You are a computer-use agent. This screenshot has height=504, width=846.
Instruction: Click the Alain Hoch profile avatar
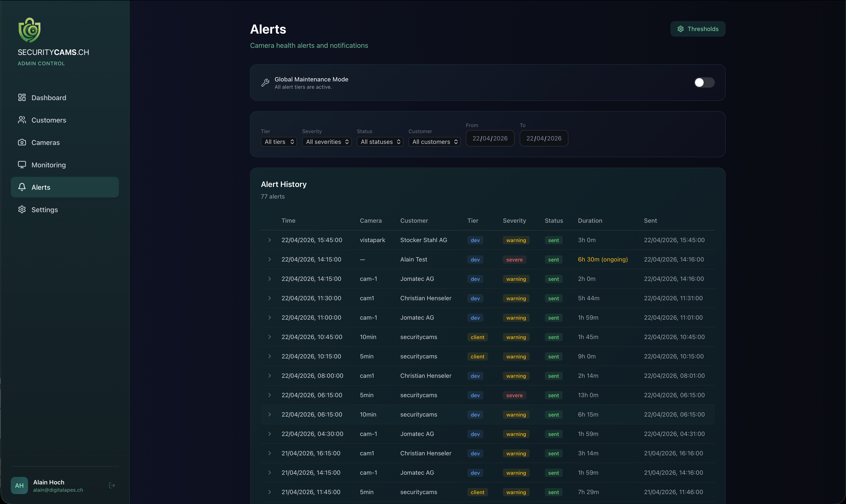coord(19,485)
